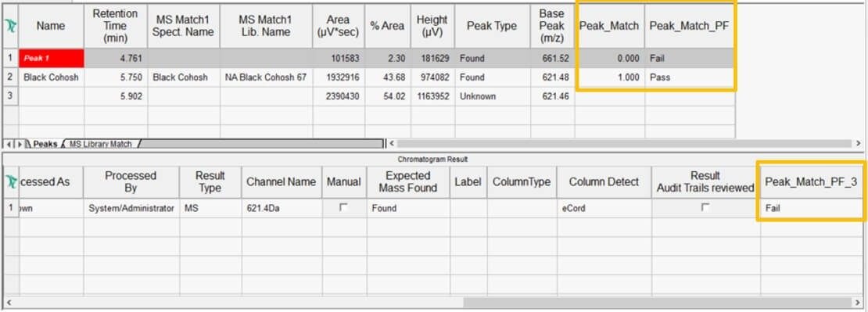Click the base peak value 661.52

[x=552, y=58]
